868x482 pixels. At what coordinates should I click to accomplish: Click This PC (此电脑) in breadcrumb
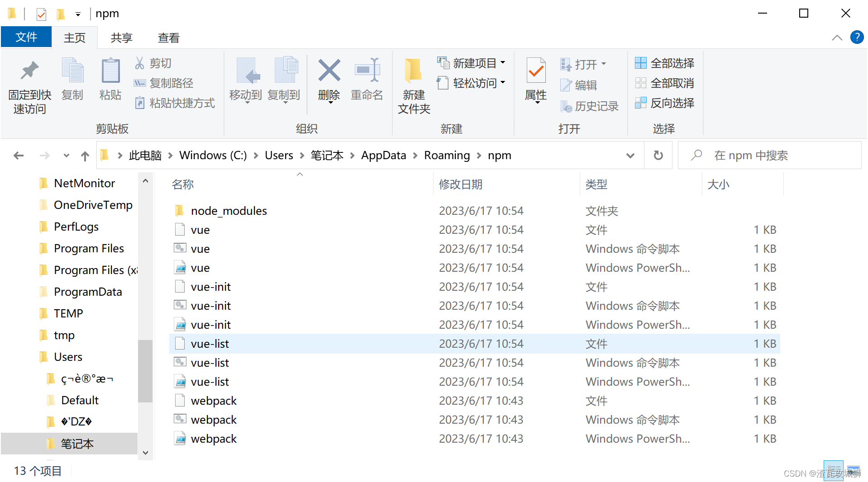[x=145, y=156]
